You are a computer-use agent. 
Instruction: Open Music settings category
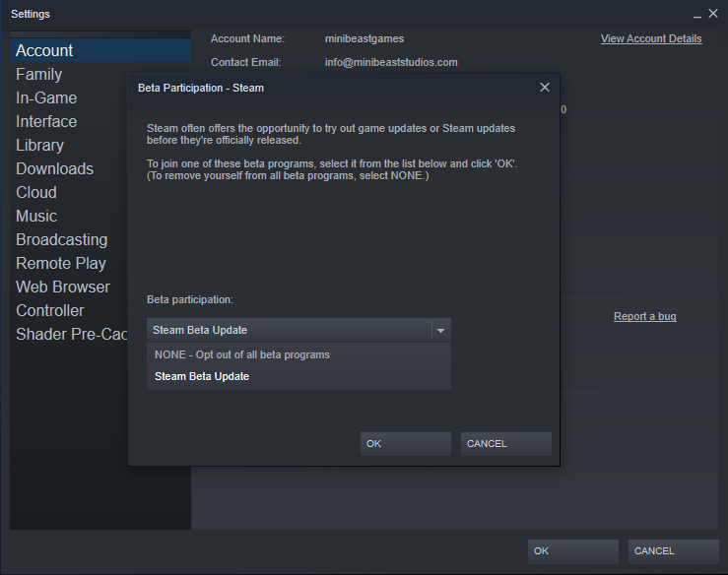click(x=36, y=216)
